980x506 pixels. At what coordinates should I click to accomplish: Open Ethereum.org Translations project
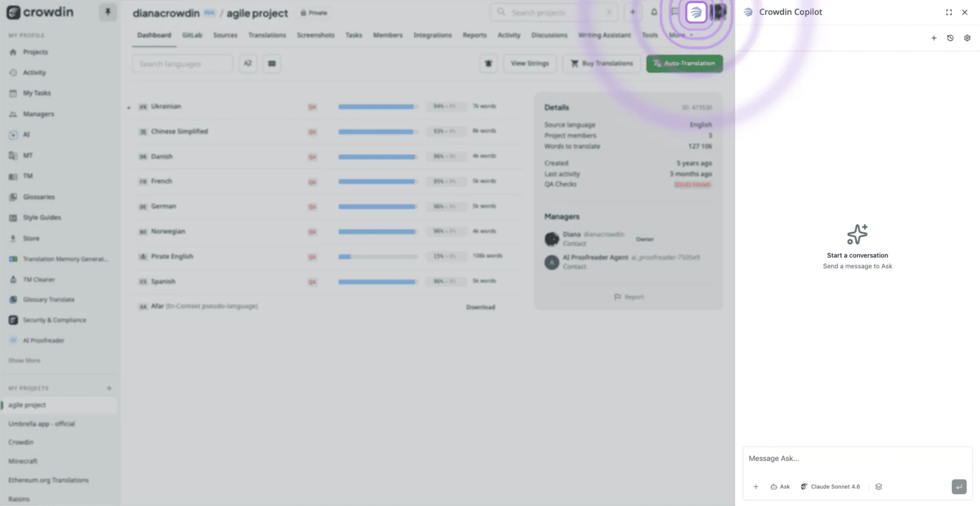(x=49, y=480)
